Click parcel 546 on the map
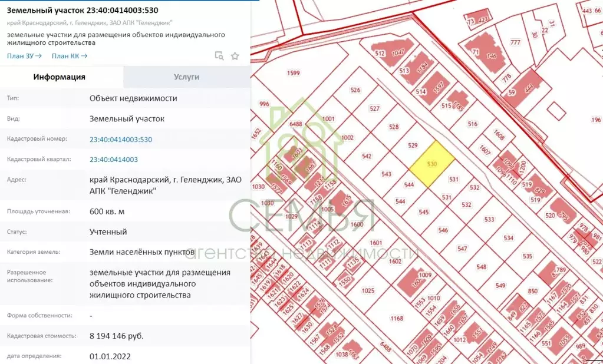603x364 pixels. point(443,230)
